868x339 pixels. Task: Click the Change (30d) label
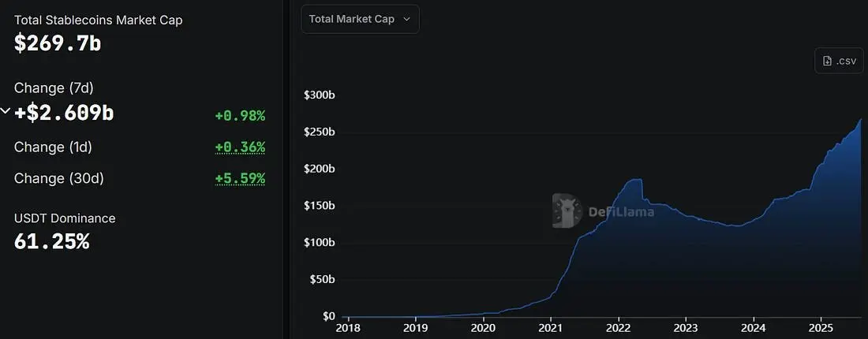[58, 179]
